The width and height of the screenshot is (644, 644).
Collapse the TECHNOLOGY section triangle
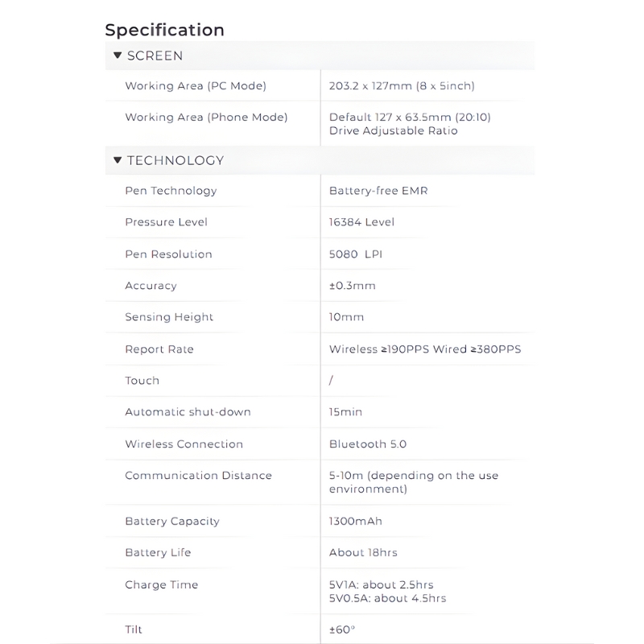click(x=118, y=159)
